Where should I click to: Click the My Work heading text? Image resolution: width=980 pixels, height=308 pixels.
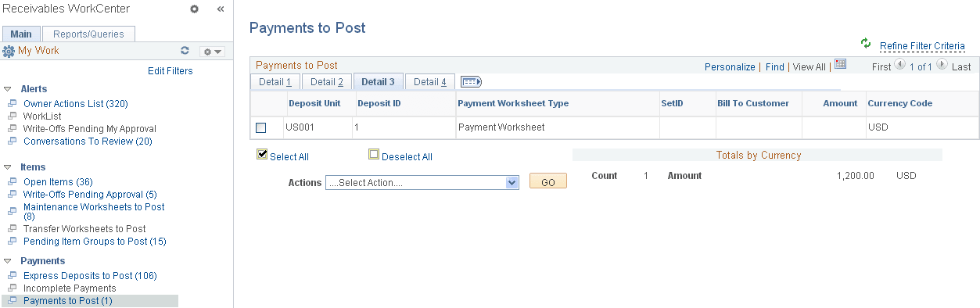[38, 51]
